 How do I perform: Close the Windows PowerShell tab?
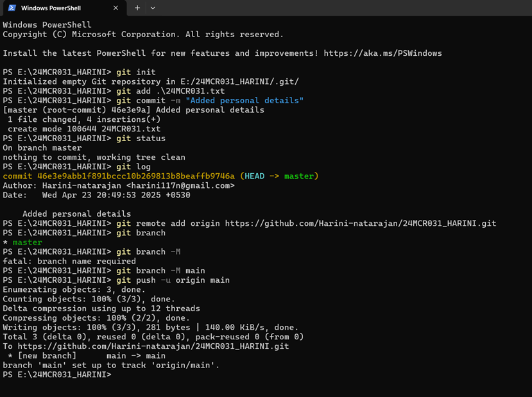pos(116,8)
